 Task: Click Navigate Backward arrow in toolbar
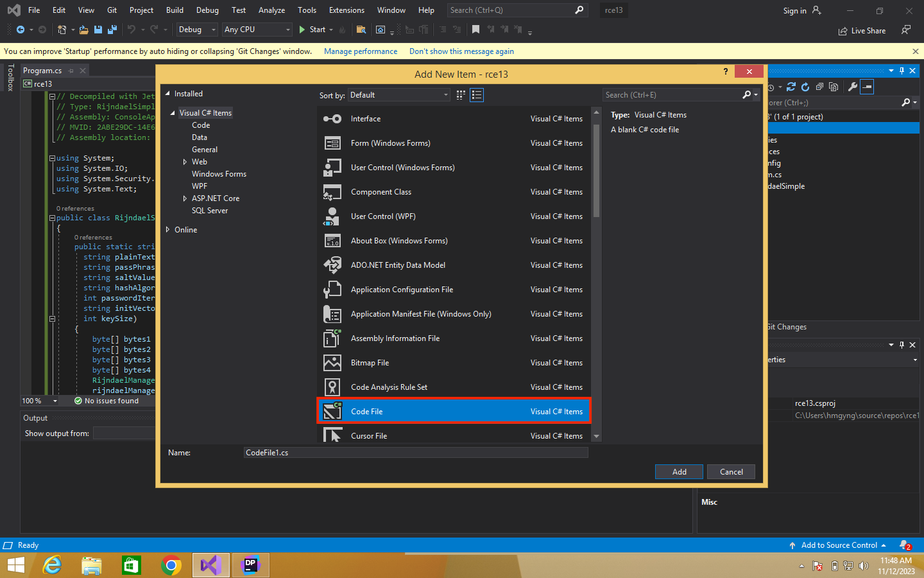[21, 30]
